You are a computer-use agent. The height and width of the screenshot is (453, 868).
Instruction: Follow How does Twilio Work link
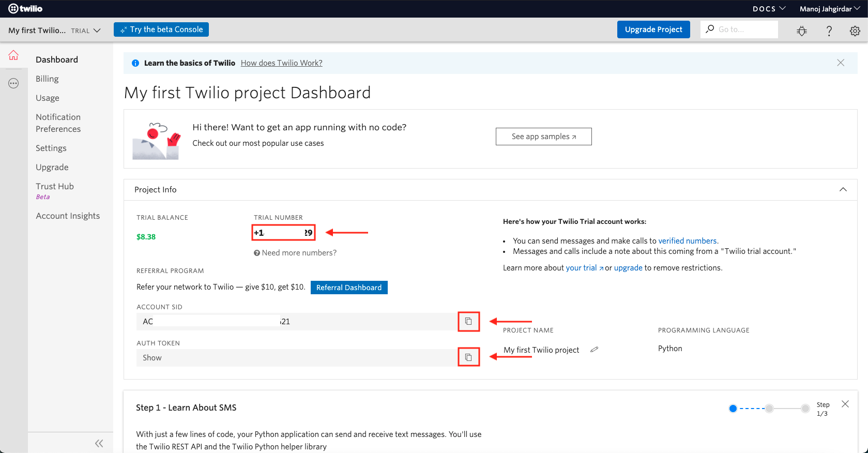(282, 63)
